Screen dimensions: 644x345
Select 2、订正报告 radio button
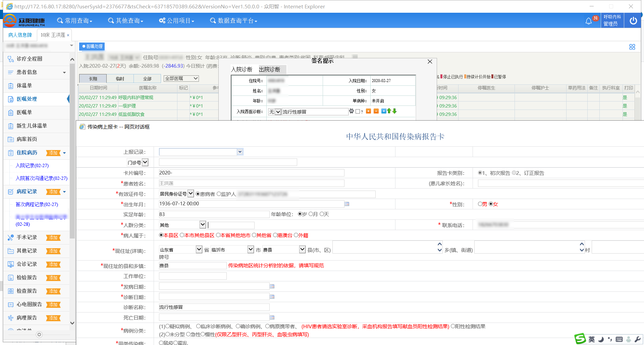coord(514,173)
